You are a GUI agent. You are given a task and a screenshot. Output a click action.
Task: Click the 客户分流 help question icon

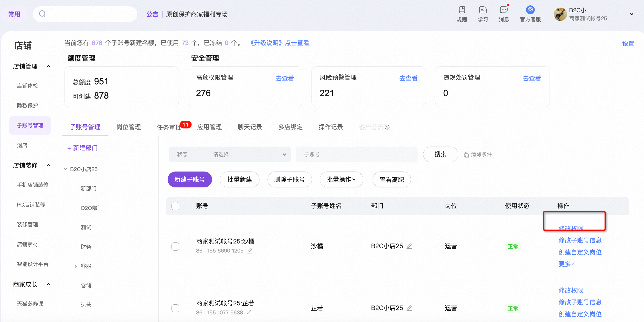(x=387, y=127)
